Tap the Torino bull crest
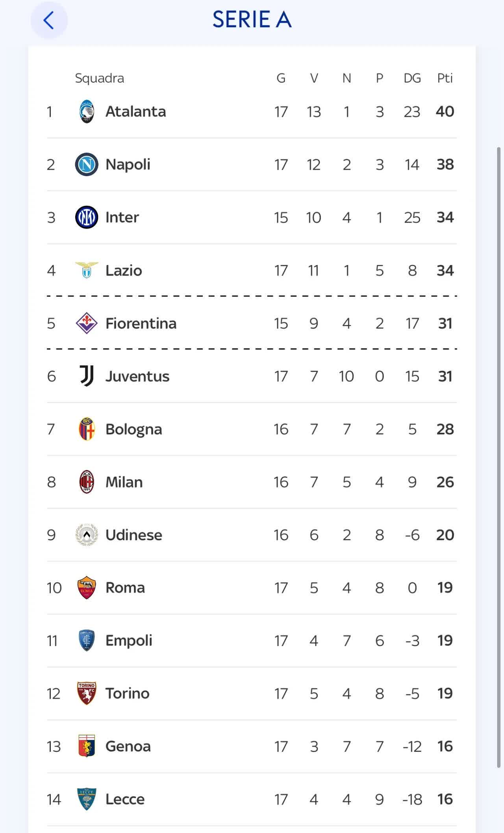The width and height of the screenshot is (504, 833). click(87, 693)
